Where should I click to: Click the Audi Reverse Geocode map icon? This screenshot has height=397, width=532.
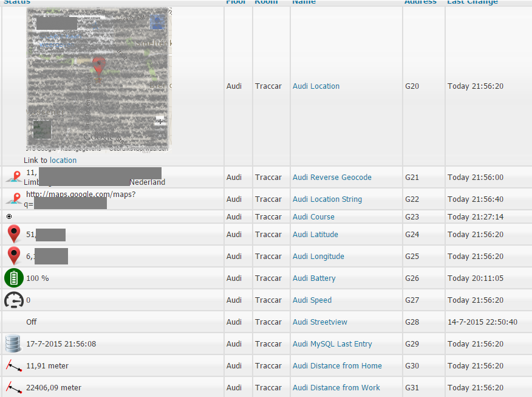(14, 177)
